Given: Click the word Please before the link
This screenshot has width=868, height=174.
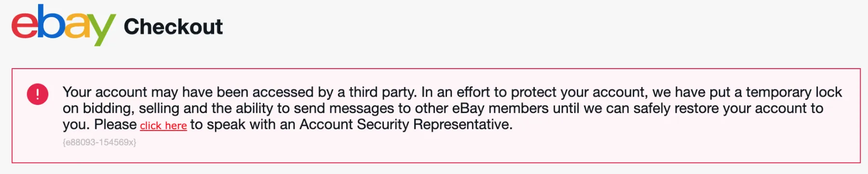Looking at the screenshot, I should pyautogui.click(x=115, y=125).
